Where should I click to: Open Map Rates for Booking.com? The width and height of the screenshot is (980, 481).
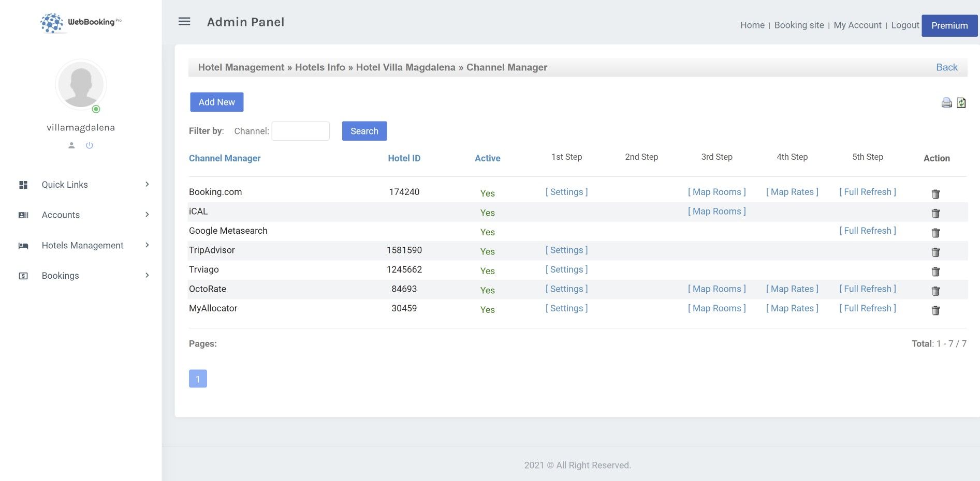point(792,192)
